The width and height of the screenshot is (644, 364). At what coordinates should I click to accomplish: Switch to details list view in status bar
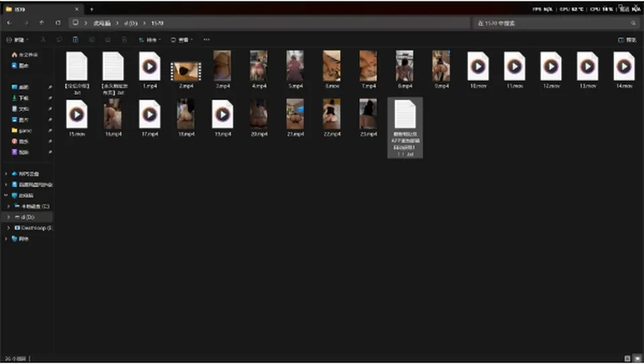627,359
